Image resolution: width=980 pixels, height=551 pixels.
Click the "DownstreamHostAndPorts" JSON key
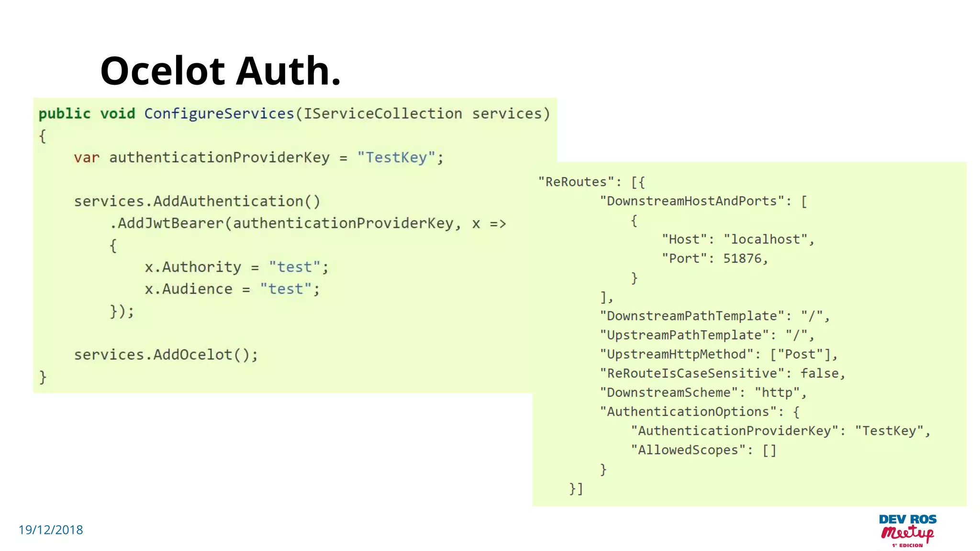[x=692, y=201]
